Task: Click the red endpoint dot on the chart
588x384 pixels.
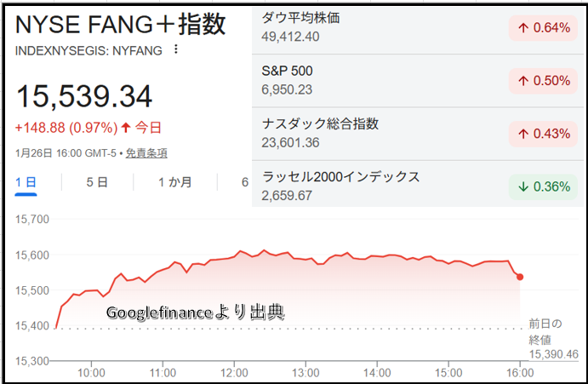Action: click(x=520, y=277)
